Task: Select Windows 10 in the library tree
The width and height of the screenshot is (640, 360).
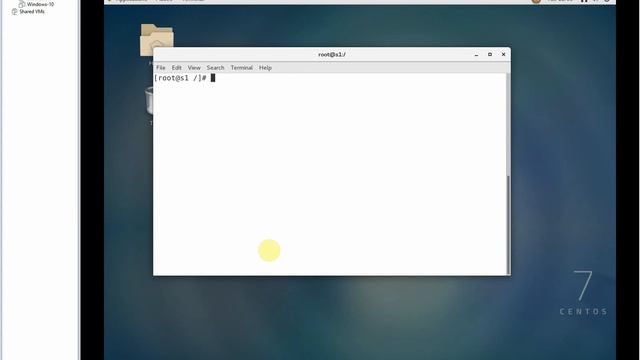Action: click(x=36, y=4)
